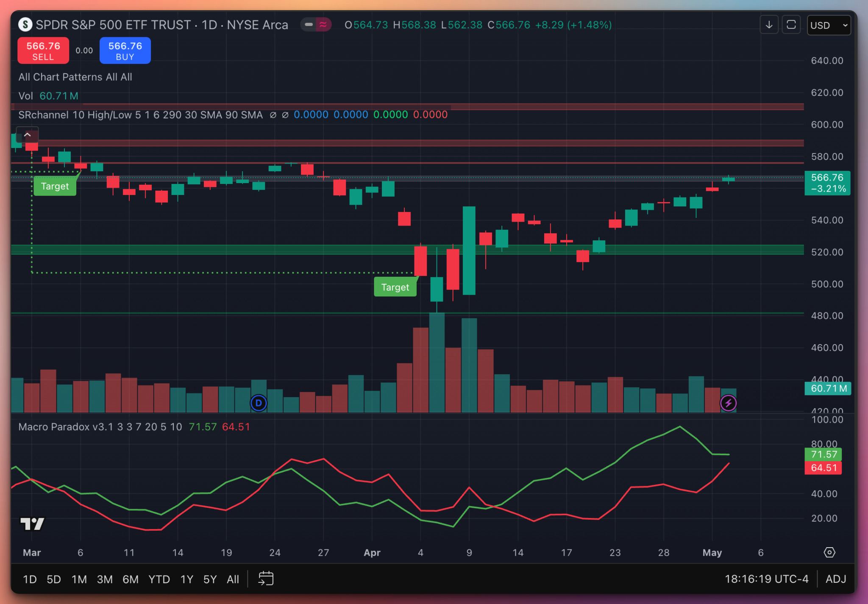Open the USD currency dropdown
Screen dimensions: 868x604
(x=829, y=25)
